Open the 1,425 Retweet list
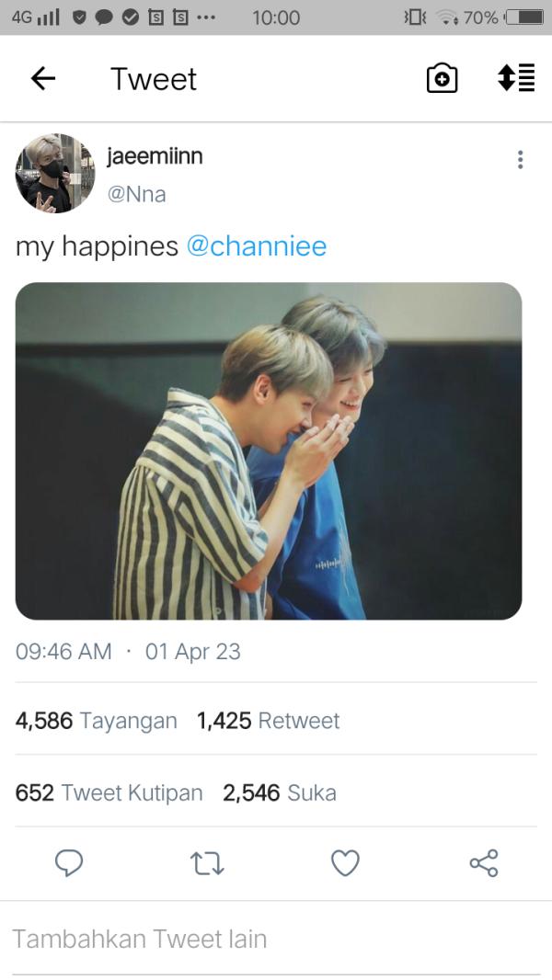The height and width of the screenshot is (980, 552). (268, 721)
